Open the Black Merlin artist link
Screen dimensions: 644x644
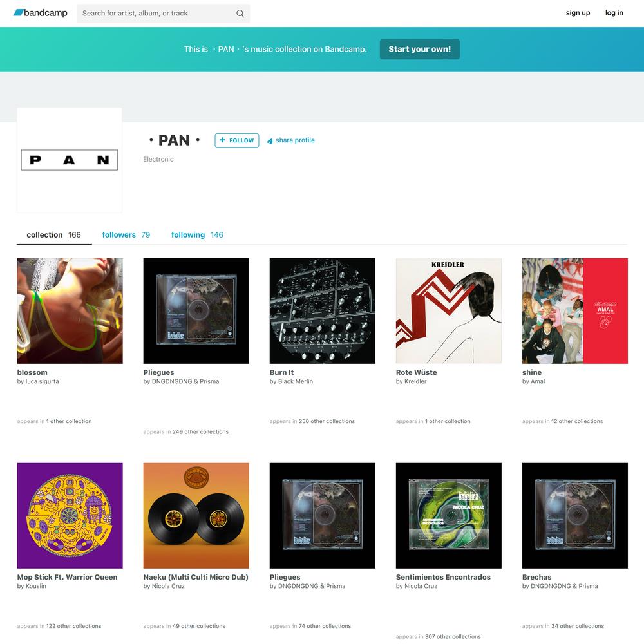[x=296, y=381]
